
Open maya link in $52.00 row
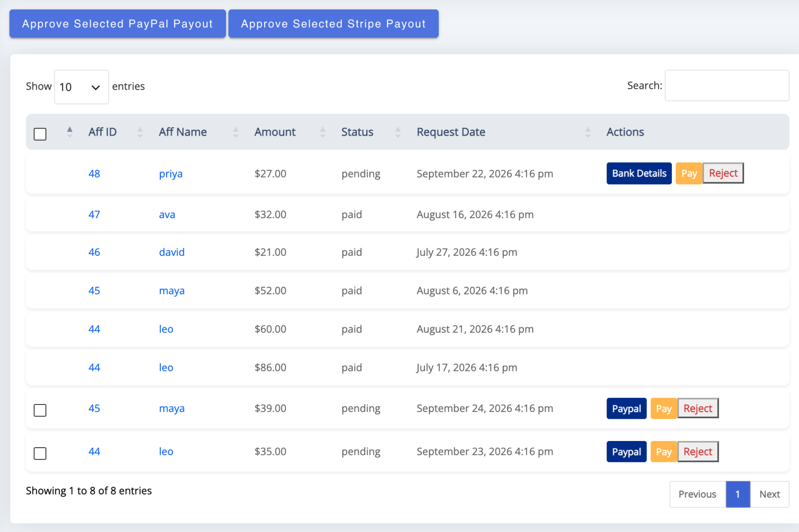point(172,291)
